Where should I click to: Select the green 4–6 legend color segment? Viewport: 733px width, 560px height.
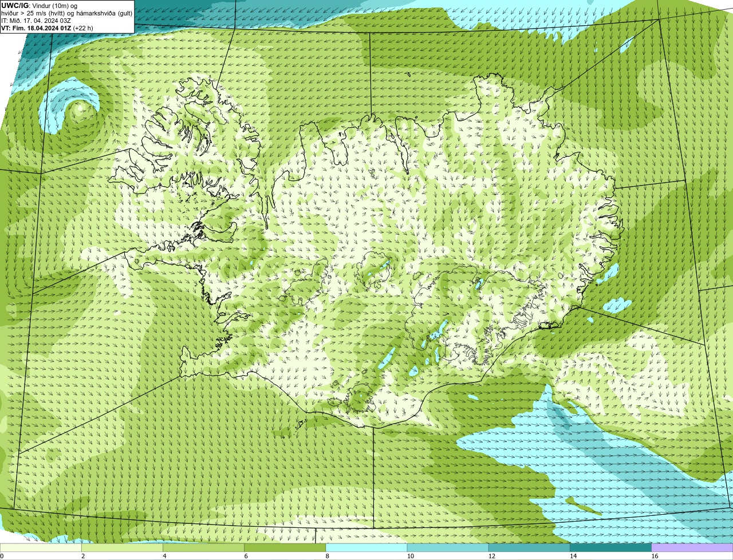(203, 547)
